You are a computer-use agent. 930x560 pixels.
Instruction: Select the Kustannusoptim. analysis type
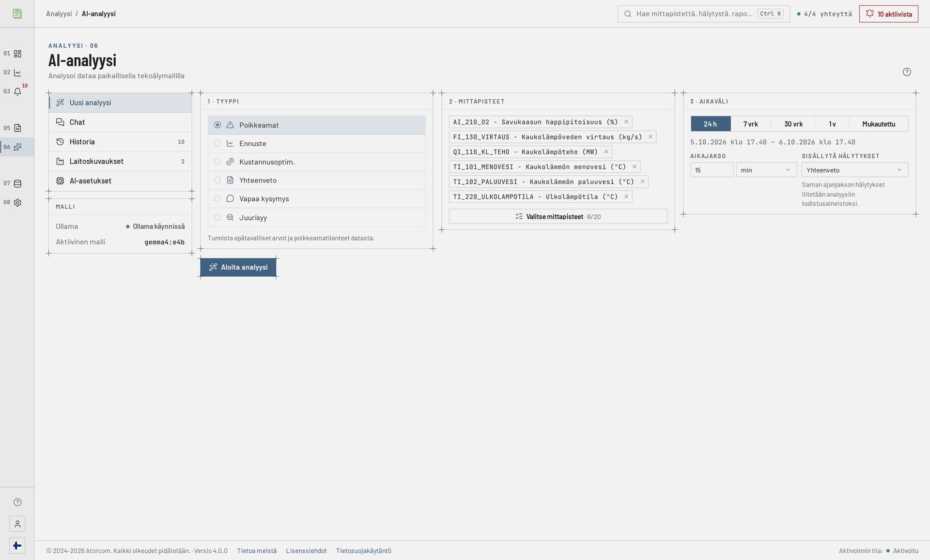[x=317, y=162]
